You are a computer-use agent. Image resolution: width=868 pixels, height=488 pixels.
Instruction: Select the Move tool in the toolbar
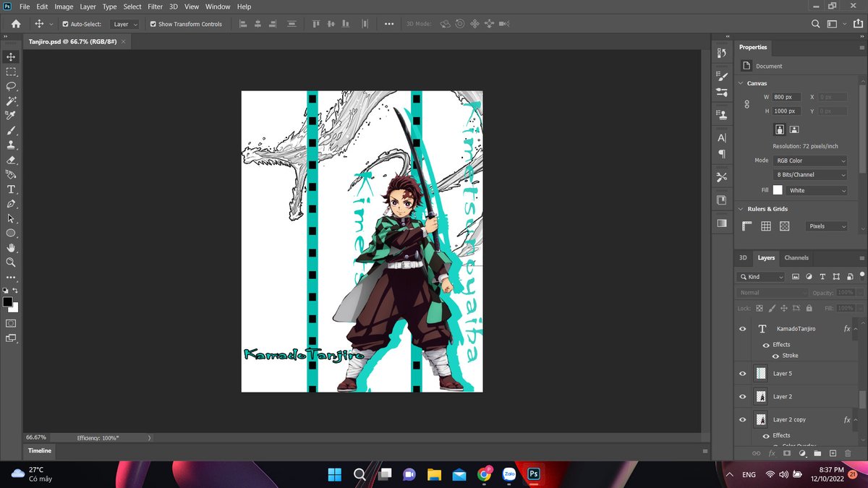click(x=11, y=57)
